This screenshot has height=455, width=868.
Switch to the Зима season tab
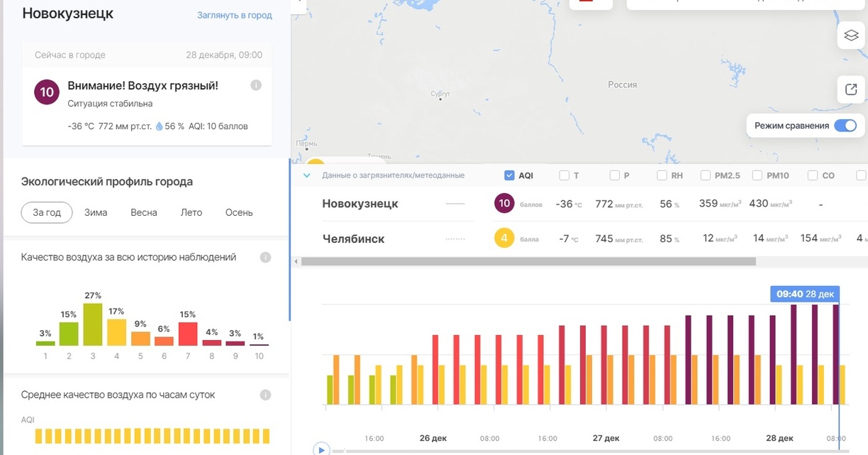pyautogui.click(x=96, y=212)
